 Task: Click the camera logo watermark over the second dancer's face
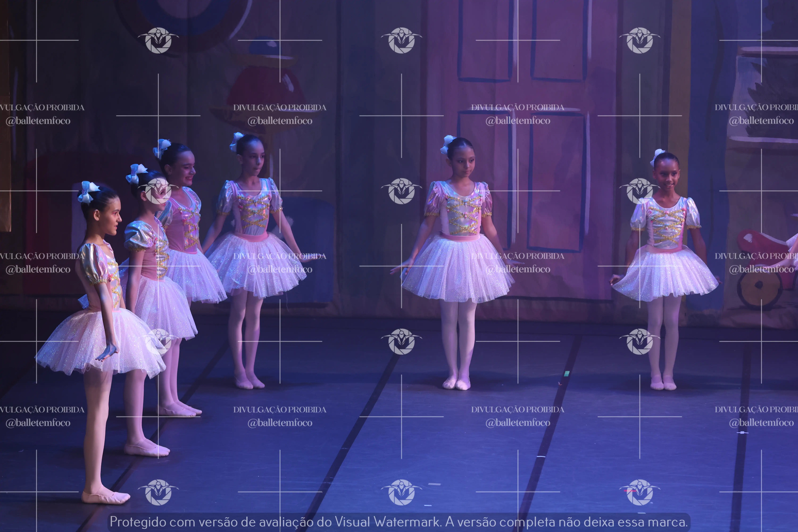tap(158, 191)
